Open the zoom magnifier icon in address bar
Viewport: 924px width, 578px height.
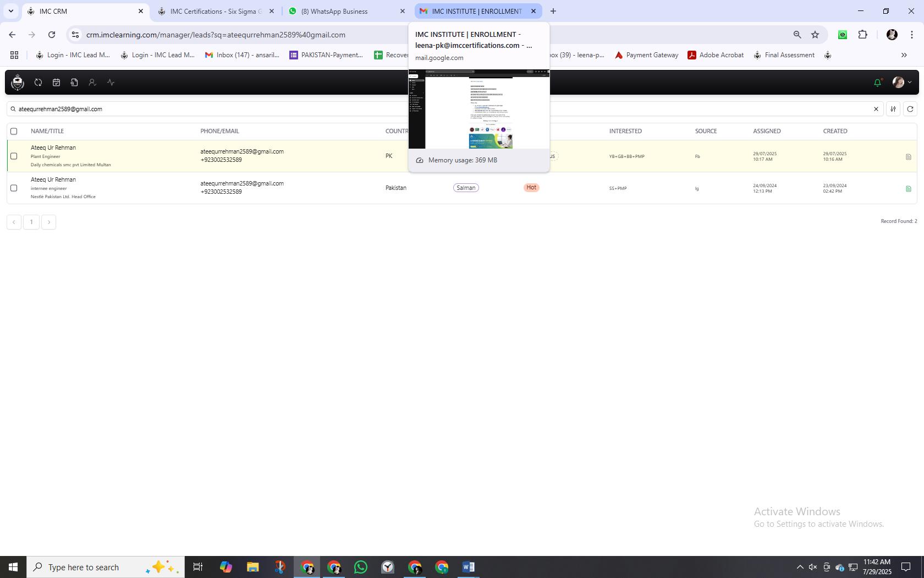click(x=797, y=35)
